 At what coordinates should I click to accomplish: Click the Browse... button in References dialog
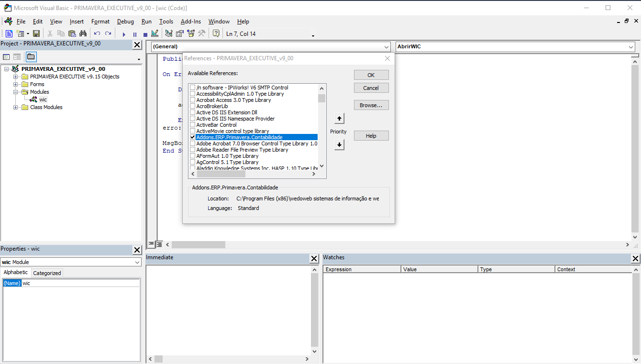point(371,105)
